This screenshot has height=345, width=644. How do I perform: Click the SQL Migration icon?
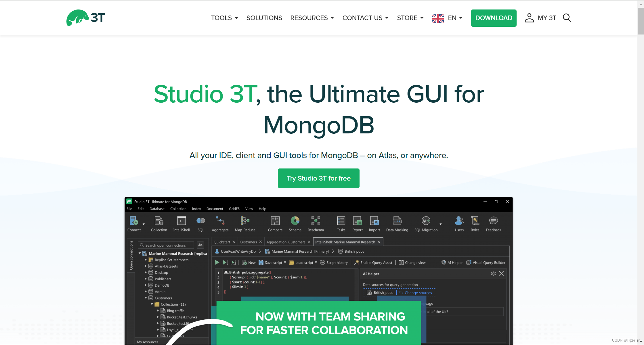coord(426,221)
